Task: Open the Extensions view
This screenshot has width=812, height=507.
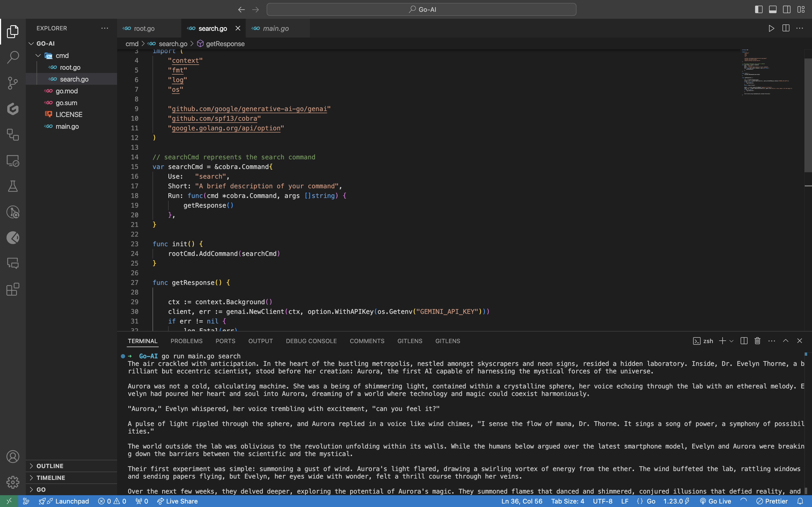Action: (13, 289)
